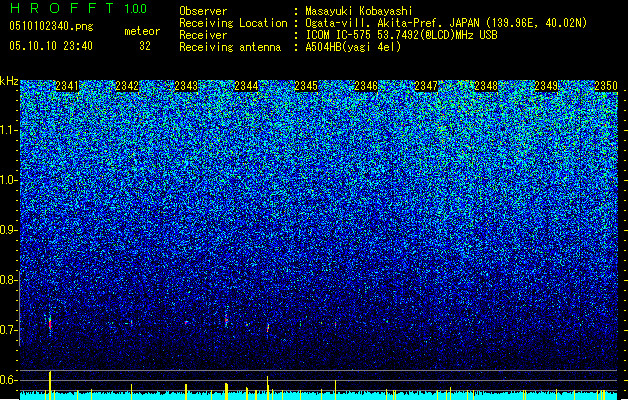Select the ICOM IC-575 receiver description
This screenshot has height=400, width=629.
(401, 35)
